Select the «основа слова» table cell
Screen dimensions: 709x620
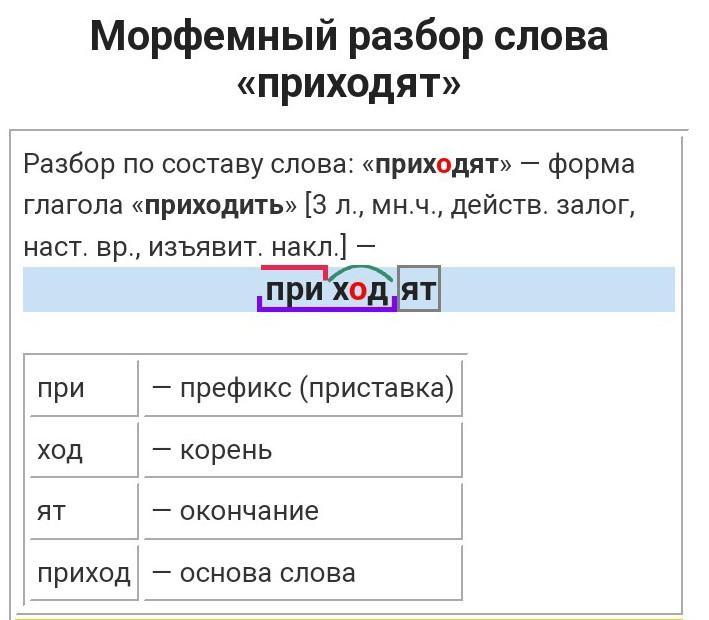point(302,573)
